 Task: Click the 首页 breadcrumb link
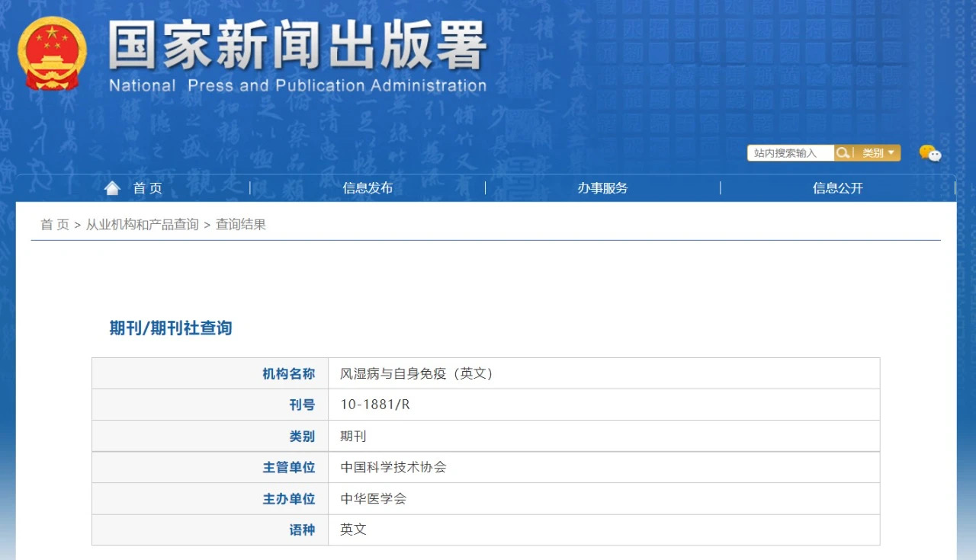54,225
